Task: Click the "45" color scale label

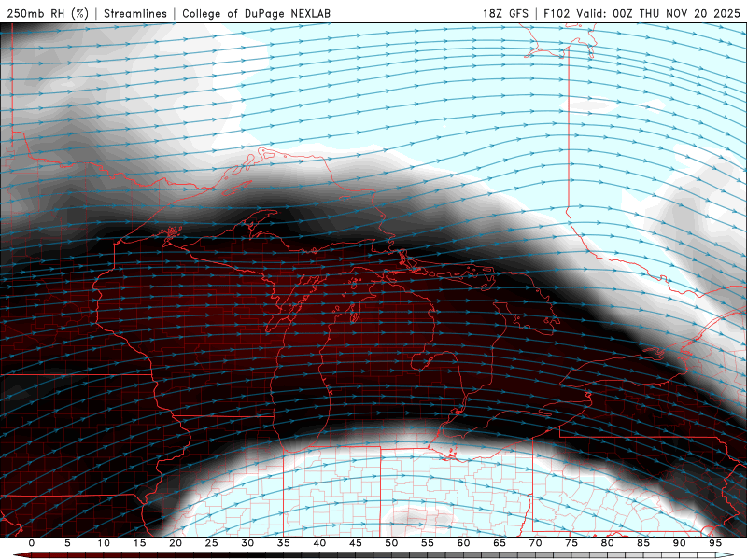Action: 356,543
